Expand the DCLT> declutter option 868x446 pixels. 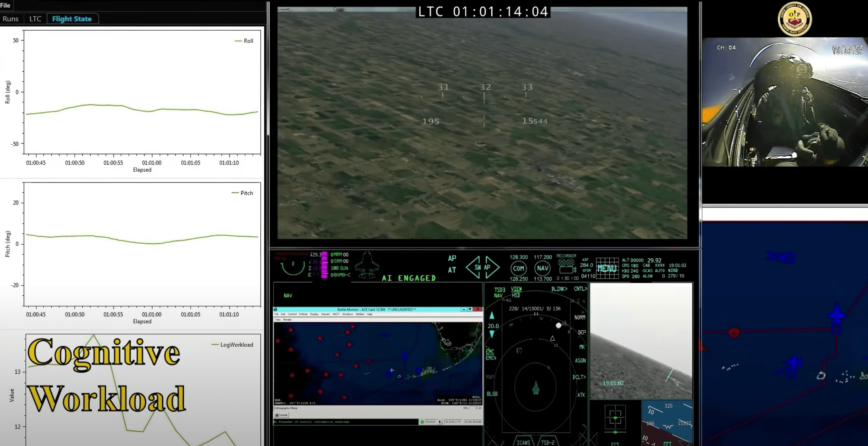coord(579,377)
